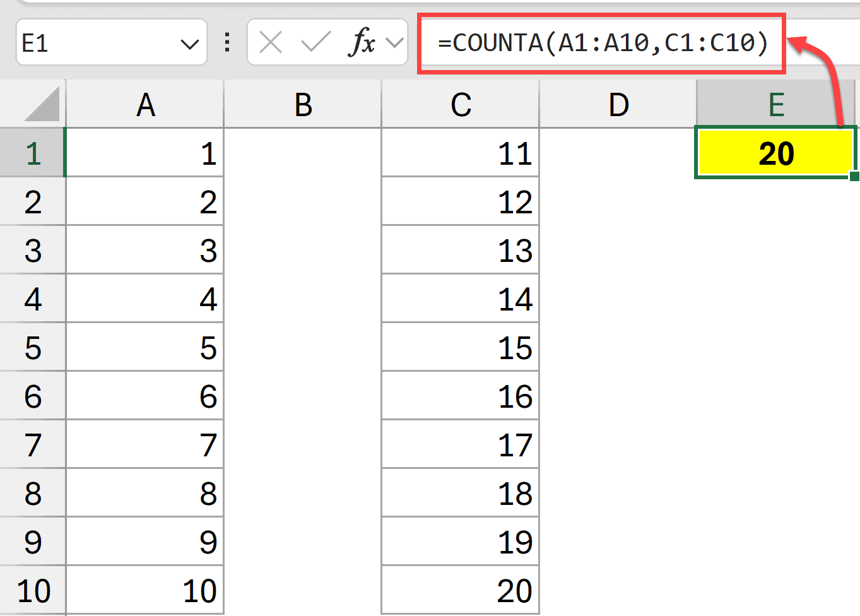Select column A header

coord(145,104)
